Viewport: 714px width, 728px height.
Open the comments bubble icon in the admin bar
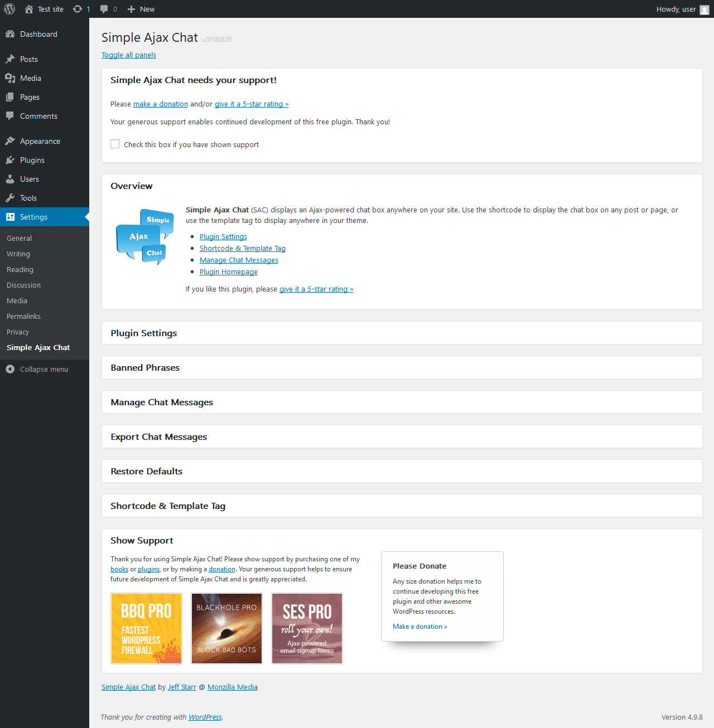tap(104, 9)
